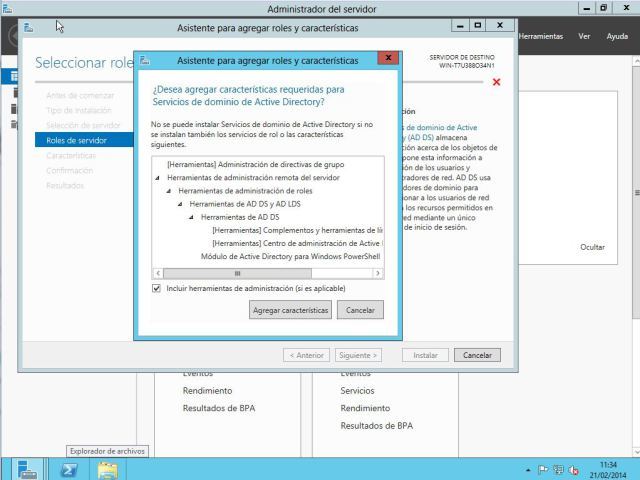Click the volume tray icon with red mark
Image resolution: width=640 pixels, height=480 pixels.
573,470
